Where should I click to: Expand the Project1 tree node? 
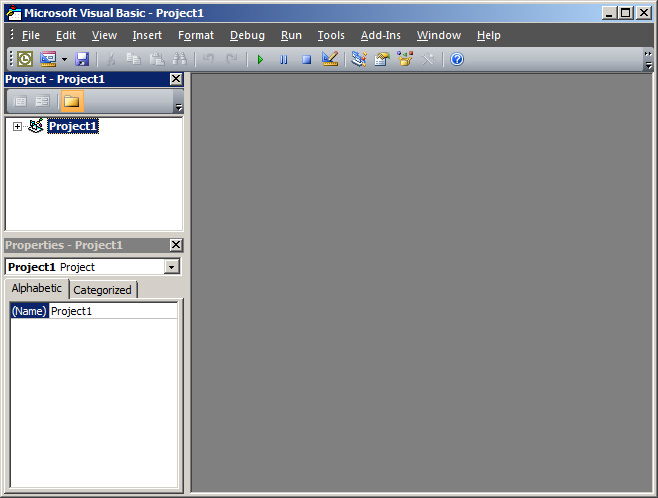pyautogui.click(x=18, y=127)
